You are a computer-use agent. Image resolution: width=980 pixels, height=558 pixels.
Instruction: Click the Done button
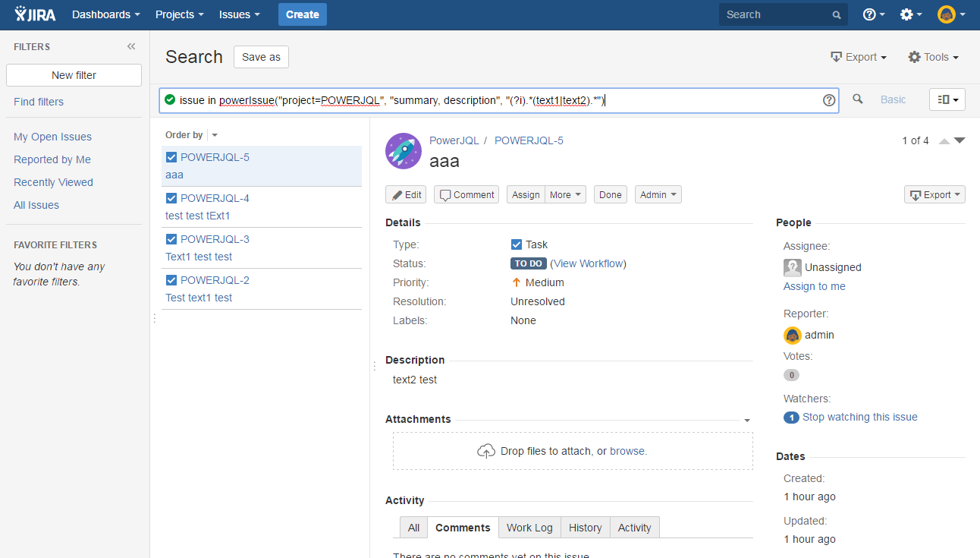pos(610,194)
